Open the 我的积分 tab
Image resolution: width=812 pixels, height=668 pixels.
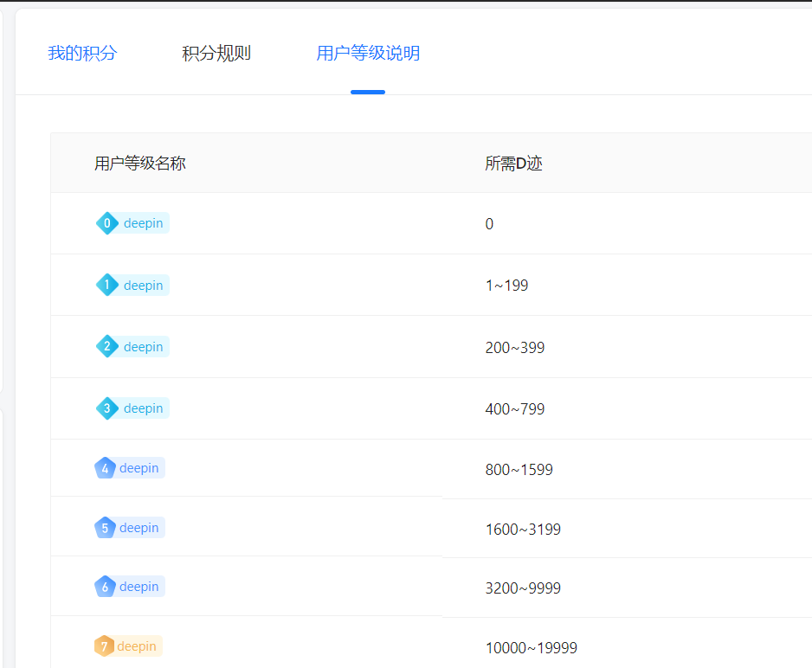pos(82,54)
